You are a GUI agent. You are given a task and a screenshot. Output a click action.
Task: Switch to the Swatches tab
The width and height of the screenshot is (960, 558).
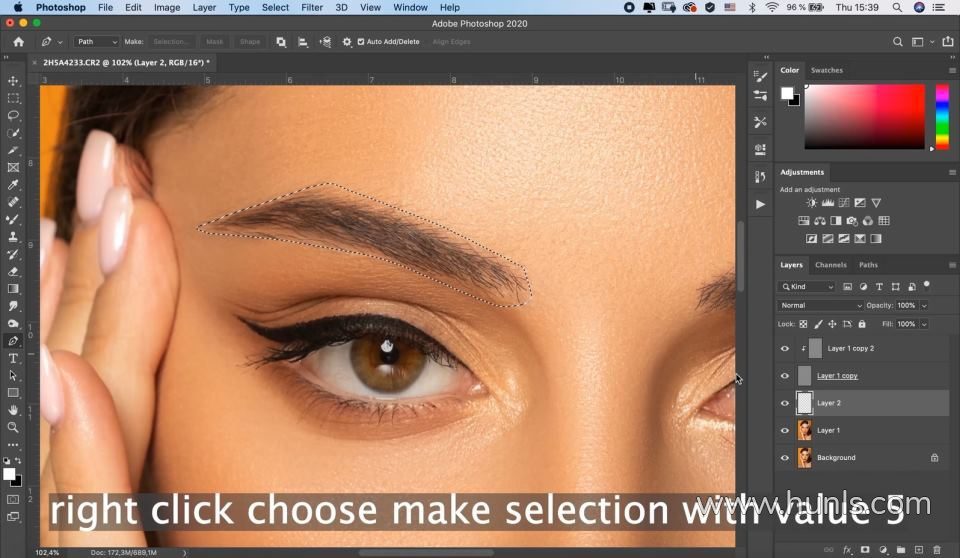827,70
